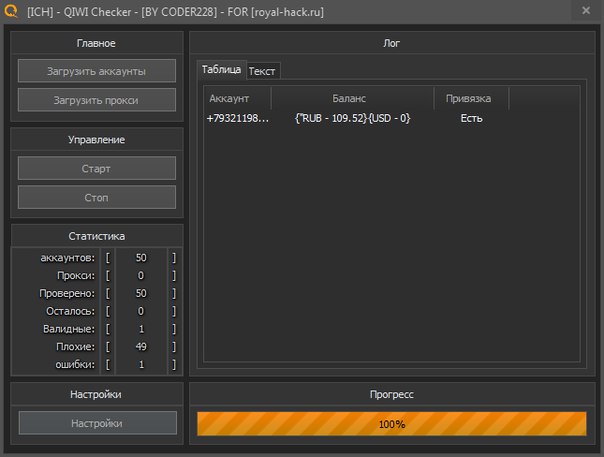
Task: Click the Загрузить аккаунты button
Action: [97, 71]
